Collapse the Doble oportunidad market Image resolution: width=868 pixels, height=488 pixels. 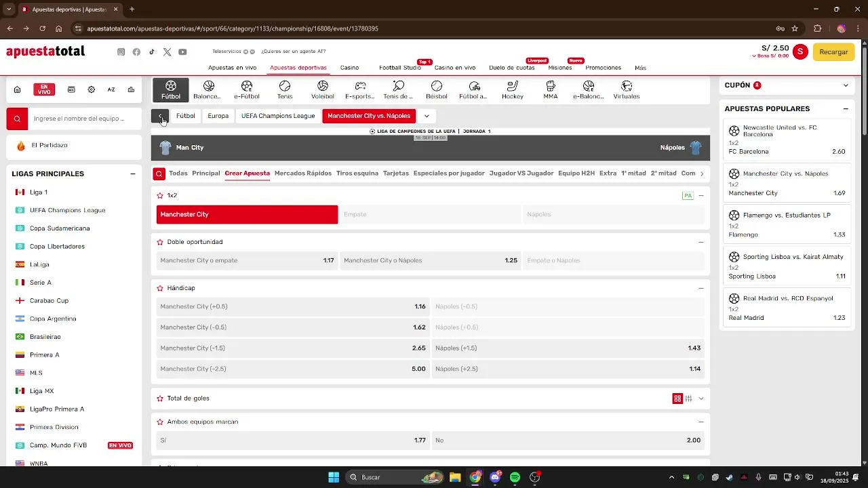coord(701,242)
